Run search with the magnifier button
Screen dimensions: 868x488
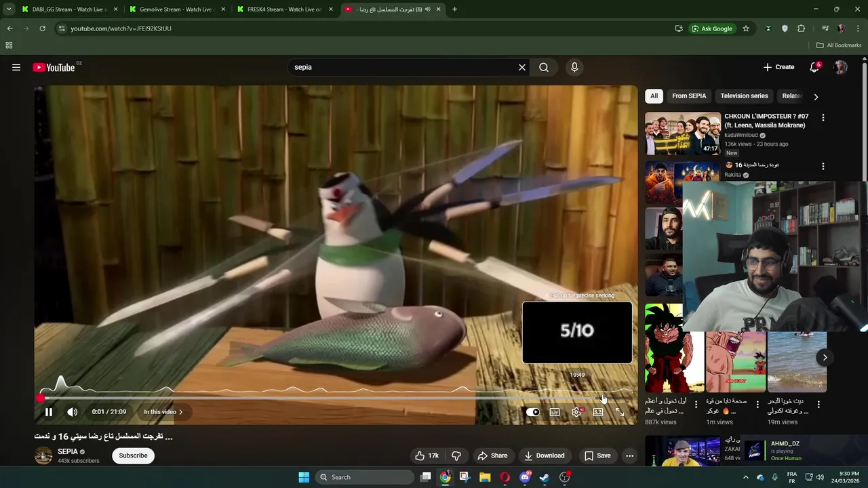(x=544, y=67)
